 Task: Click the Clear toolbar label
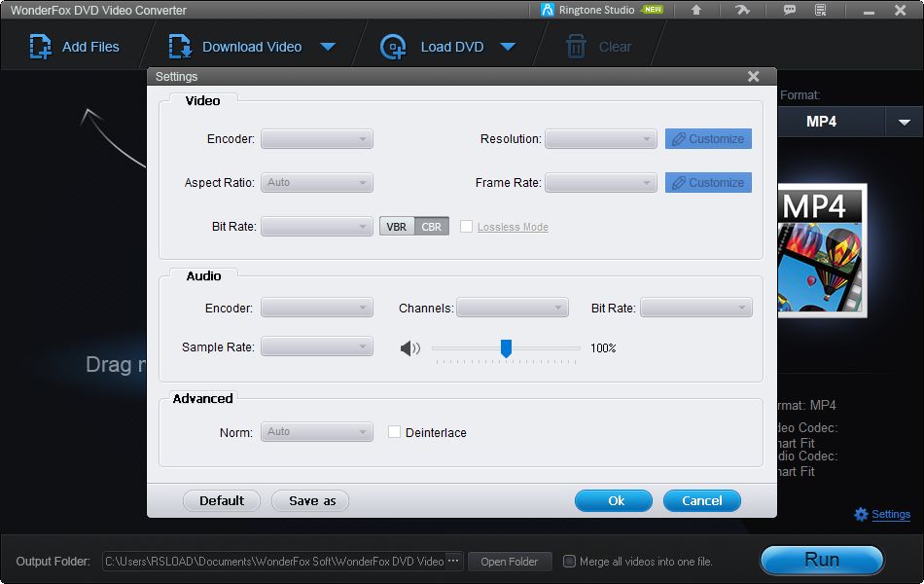615,47
